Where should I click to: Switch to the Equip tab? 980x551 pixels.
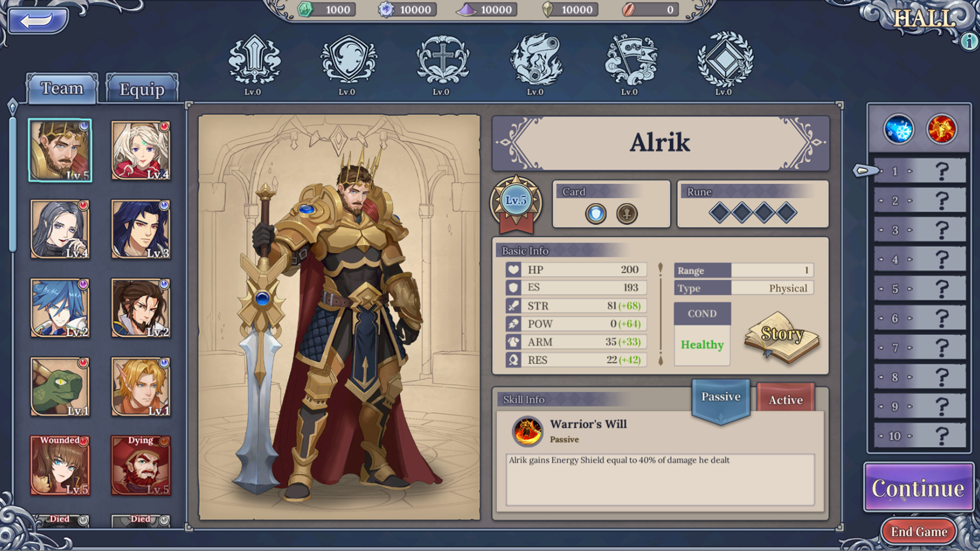[x=142, y=88]
